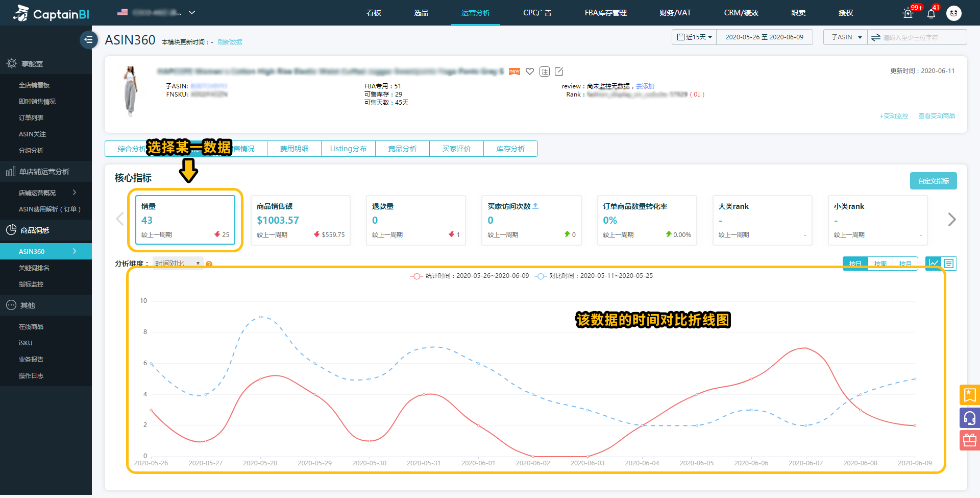
Task: Open 指标监控 in sidebar
Action: click(31, 284)
